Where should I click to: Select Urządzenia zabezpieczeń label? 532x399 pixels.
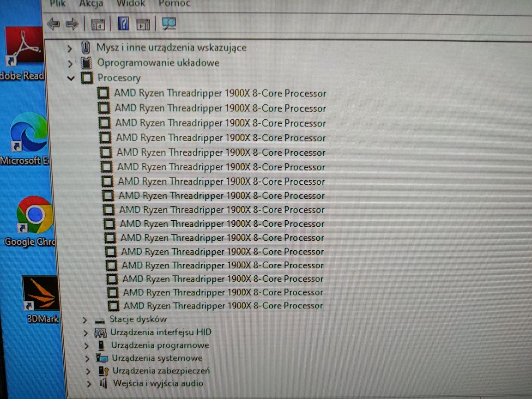click(161, 371)
